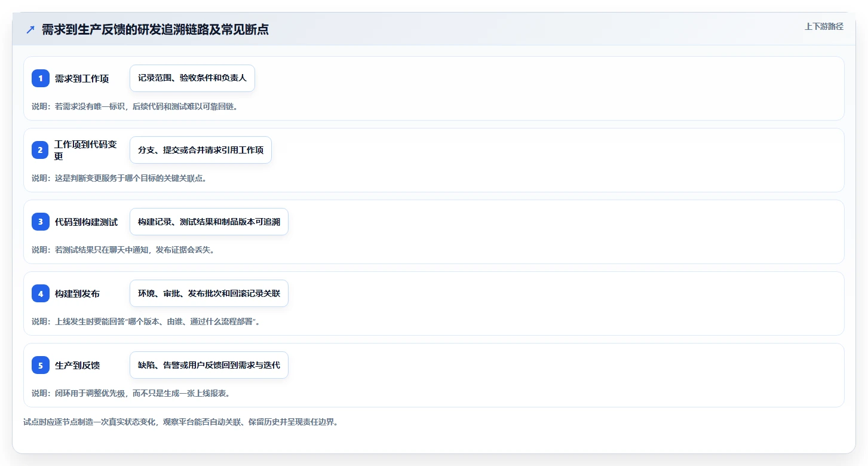Click the note '若测试结果只在聊天中通知，发布证据会丢失'
The image size is (868, 466).
[x=123, y=250]
